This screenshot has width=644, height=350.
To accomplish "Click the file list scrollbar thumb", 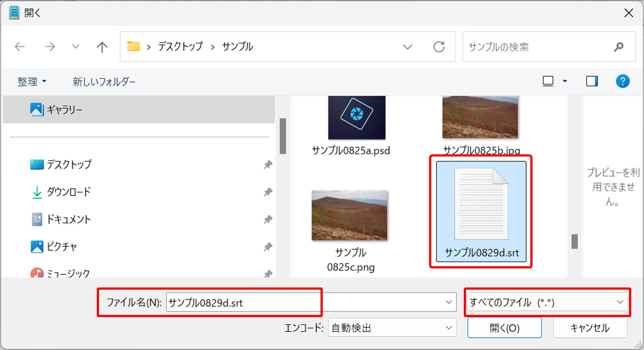I will tap(575, 241).
